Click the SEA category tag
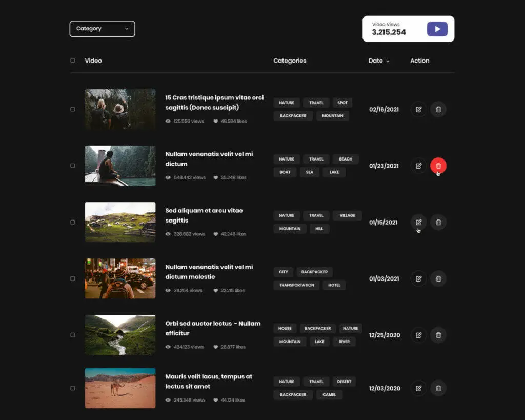Screen dimensions: 525x420 click(x=309, y=172)
